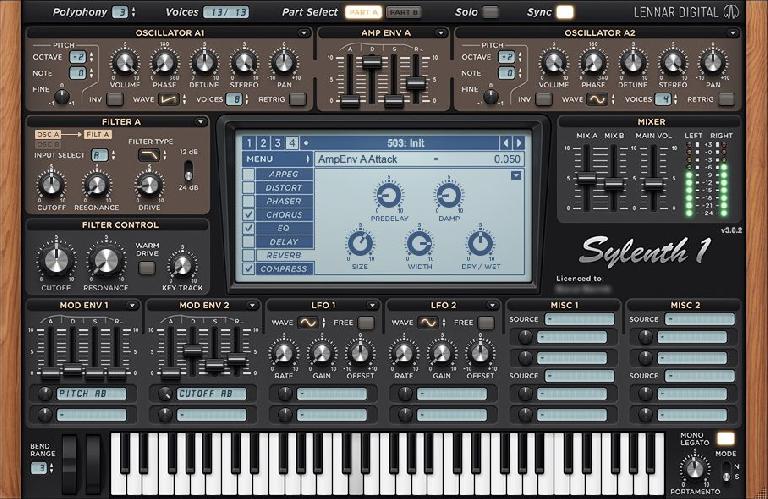The image size is (768, 499).
Task: Click the Oscillator A1 Pan knob
Action: (284, 63)
